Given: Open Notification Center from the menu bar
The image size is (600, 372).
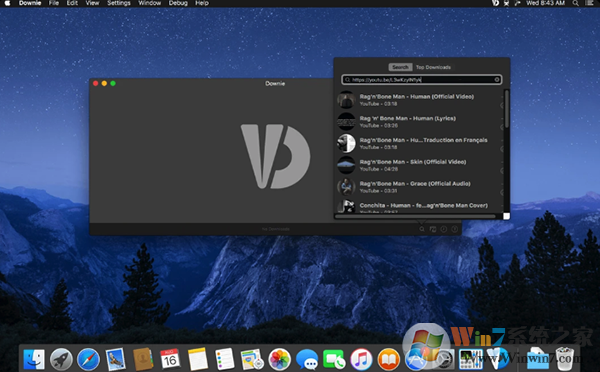Looking at the screenshot, I should click(x=589, y=3).
